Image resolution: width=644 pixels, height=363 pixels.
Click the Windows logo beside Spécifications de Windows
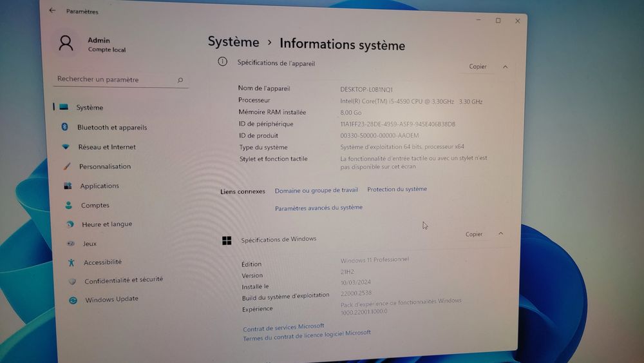click(x=227, y=240)
